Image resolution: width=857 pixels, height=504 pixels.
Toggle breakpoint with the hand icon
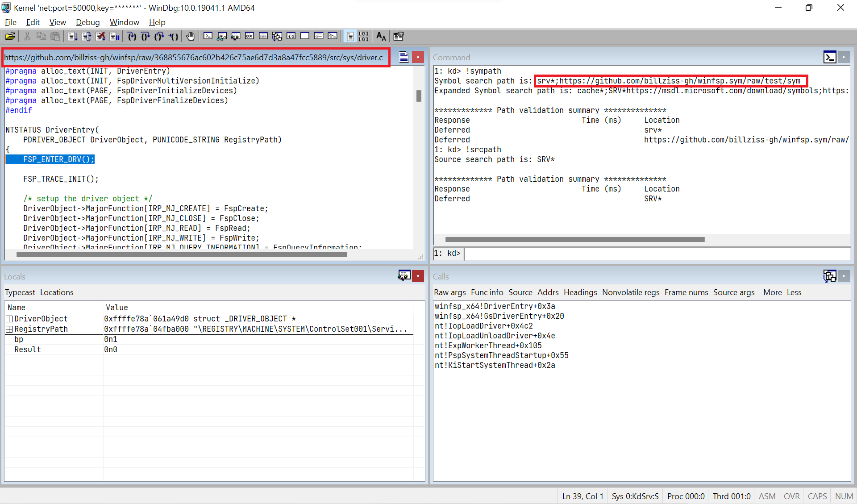pyautogui.click(x=191, y=36)
